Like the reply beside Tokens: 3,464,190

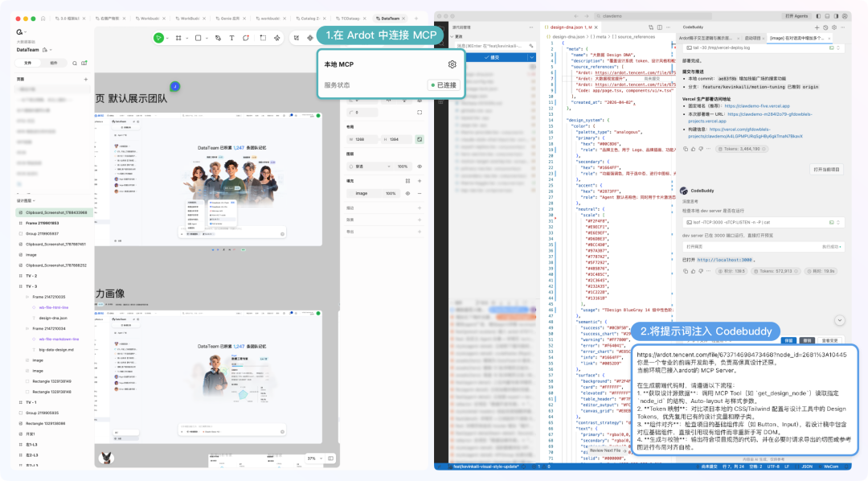(x=693, y=149)
